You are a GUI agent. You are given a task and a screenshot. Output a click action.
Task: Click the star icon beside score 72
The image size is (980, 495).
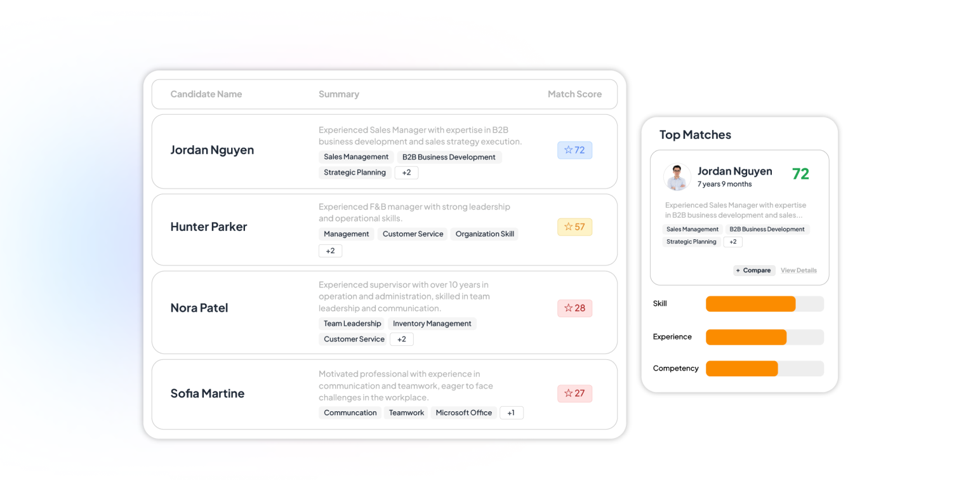568,150
